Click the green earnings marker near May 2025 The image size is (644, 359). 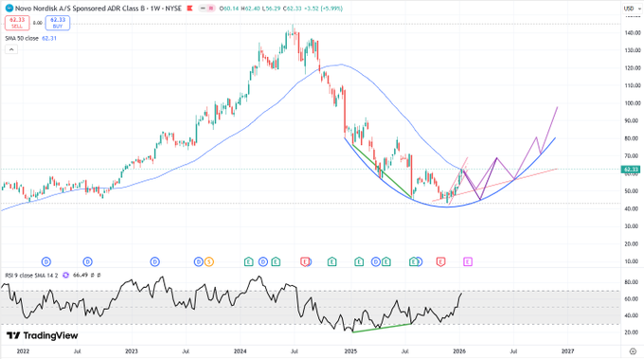[386, 261]
